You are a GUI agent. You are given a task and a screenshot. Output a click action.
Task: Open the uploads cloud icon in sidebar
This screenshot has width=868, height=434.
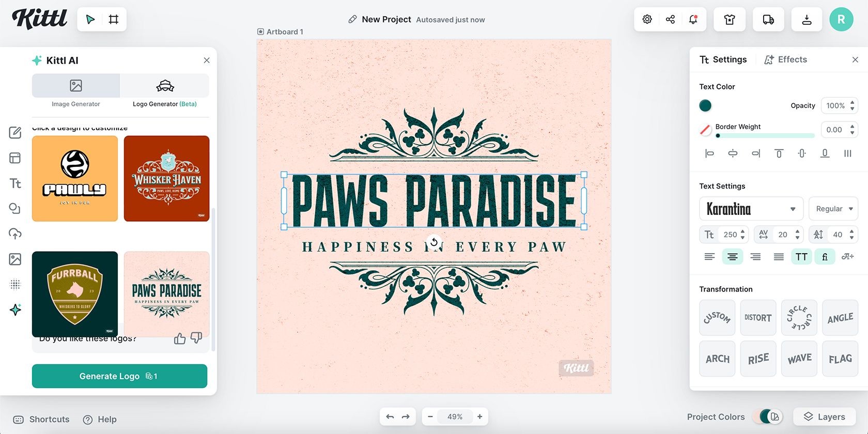[15, 234]
